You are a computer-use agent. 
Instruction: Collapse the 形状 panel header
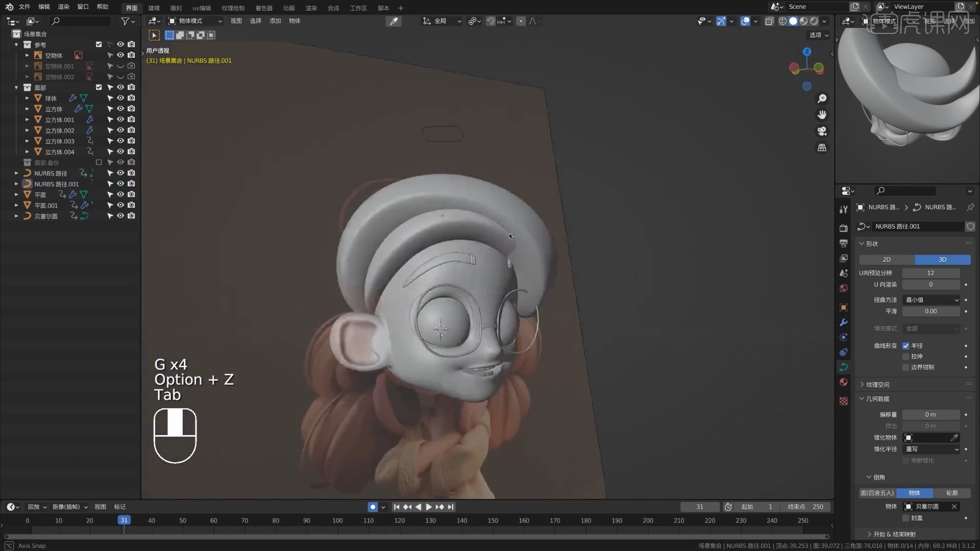(871, 244)
